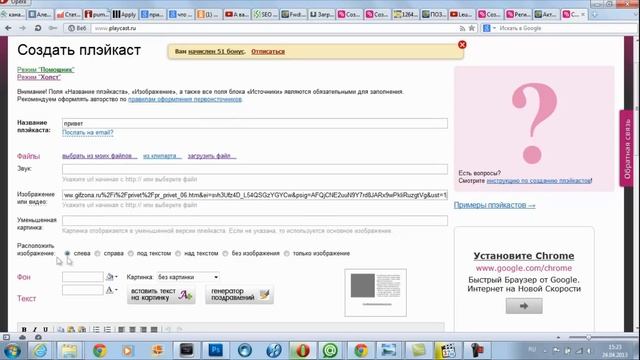640x360 pixels.
Task: Click the 'Обратная связь' feedback side tab
Action: [627, 149]
